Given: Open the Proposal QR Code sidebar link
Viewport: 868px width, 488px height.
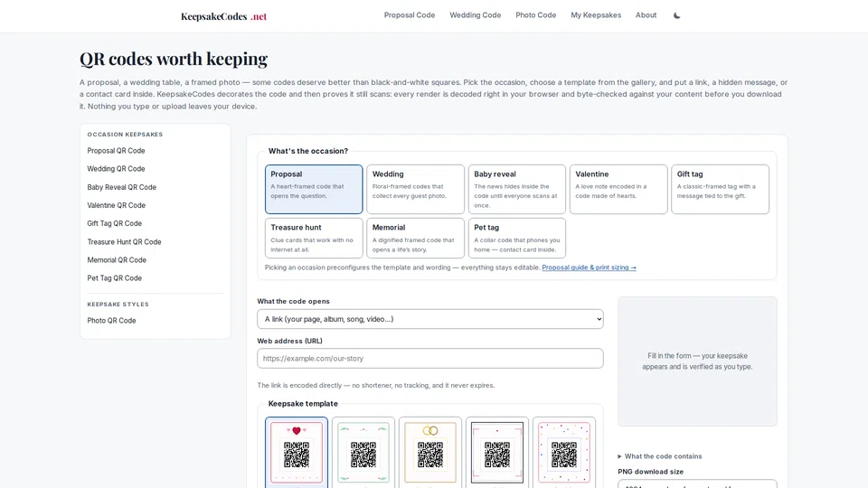Looking at the screenshot, I should coord(117,151).
